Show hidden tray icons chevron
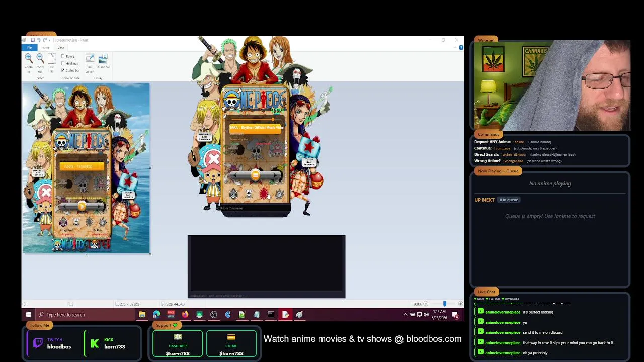644x362 pixels. pyautogui.click(x=405, y=315)
